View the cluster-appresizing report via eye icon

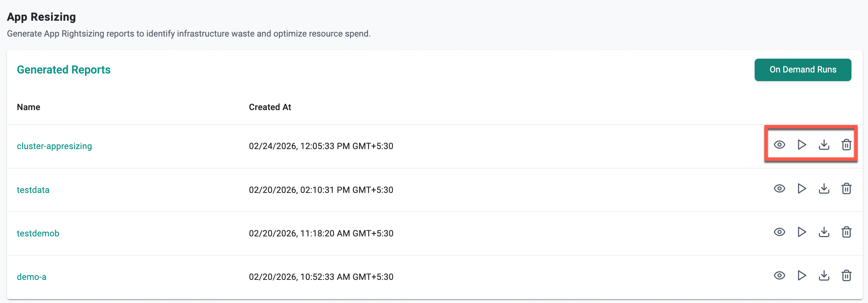click(x=779, y=145)
